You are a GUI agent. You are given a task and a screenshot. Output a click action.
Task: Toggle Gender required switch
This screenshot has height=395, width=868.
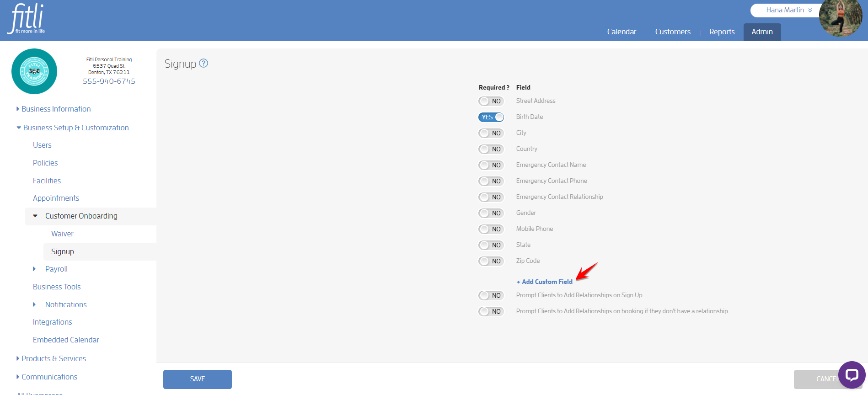[x=491, y=213]
